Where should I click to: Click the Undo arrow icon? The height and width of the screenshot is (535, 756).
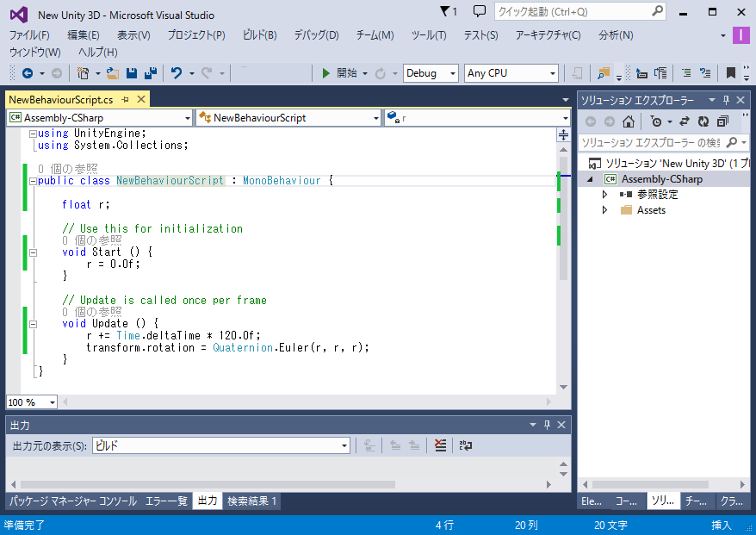tap(177, 74)
